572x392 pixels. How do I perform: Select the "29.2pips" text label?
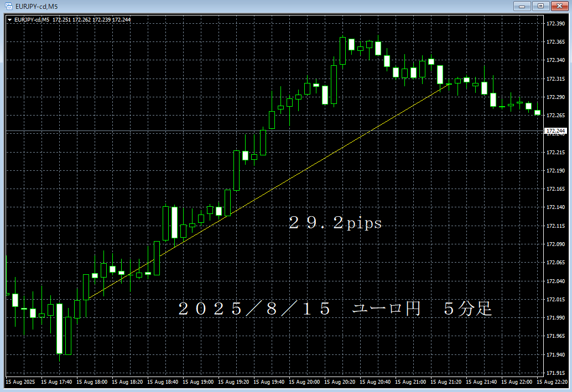(335, 223)
